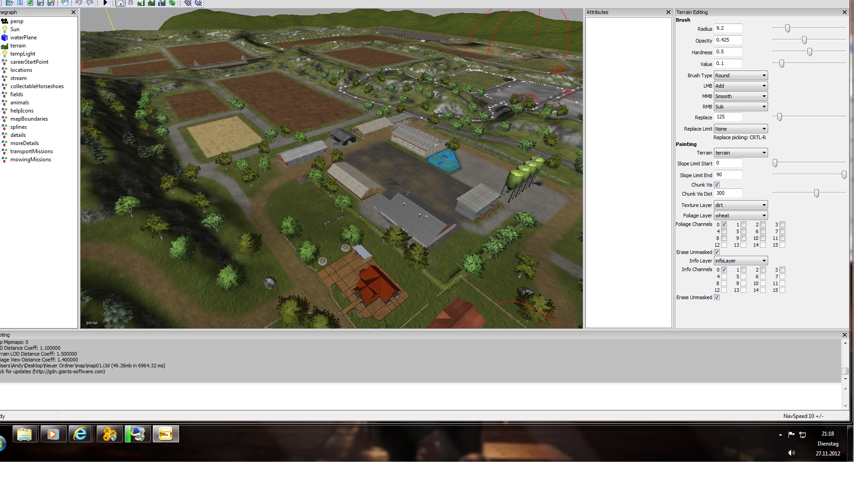
Task: Close the Terrain Editing panel
Action: click(x=844, y=12)
